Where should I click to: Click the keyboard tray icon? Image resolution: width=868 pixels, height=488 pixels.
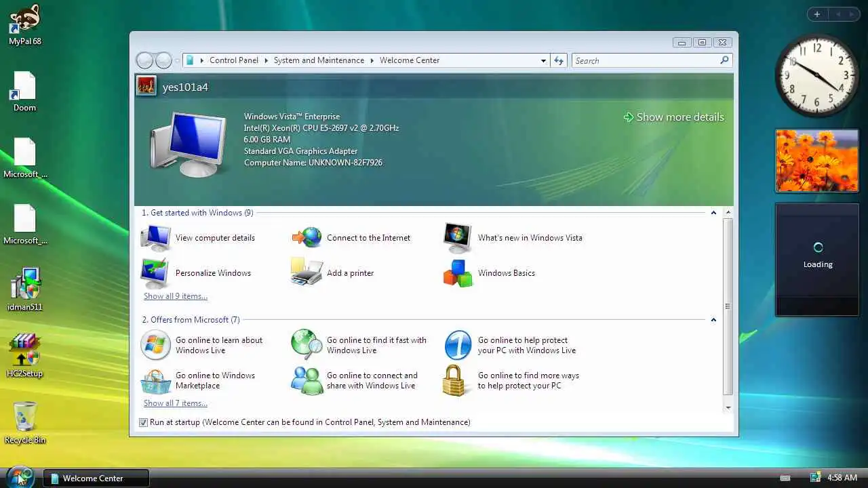pyautogui.click(x=785, y=478)
